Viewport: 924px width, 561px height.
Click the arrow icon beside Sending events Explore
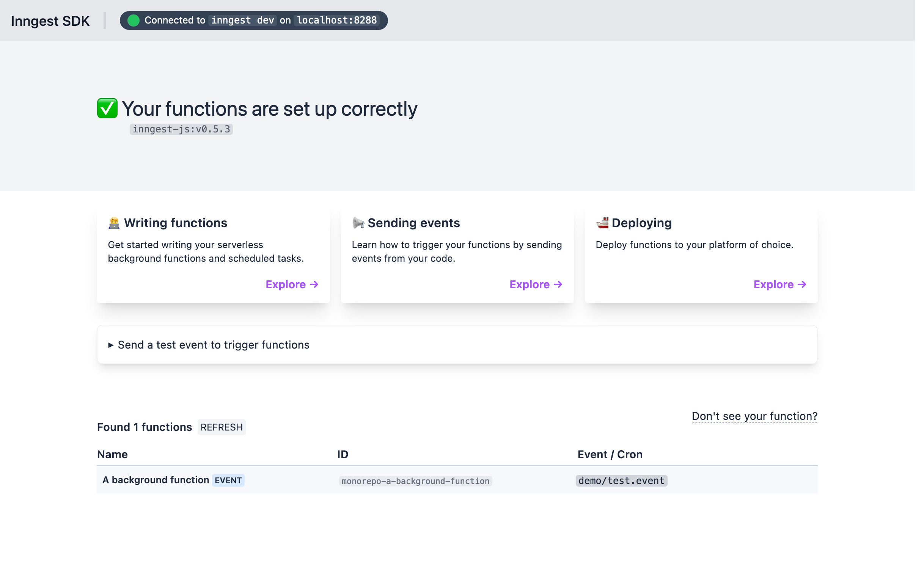(x=558, y=284)
